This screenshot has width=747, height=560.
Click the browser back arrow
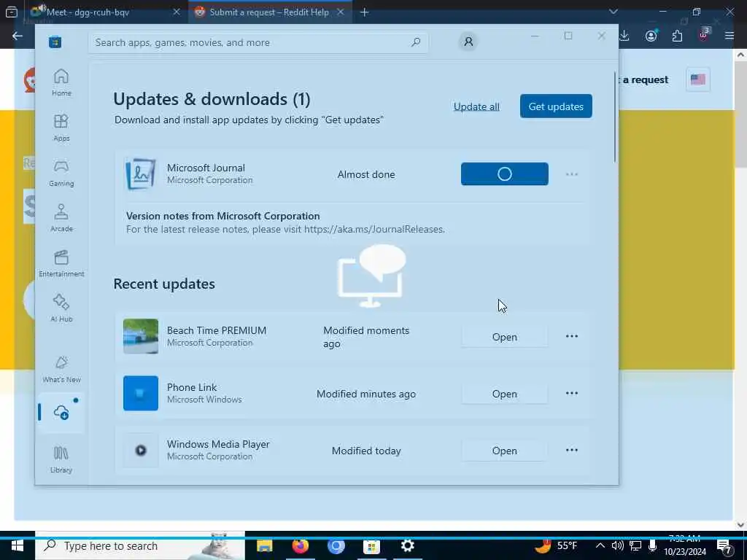18,36
